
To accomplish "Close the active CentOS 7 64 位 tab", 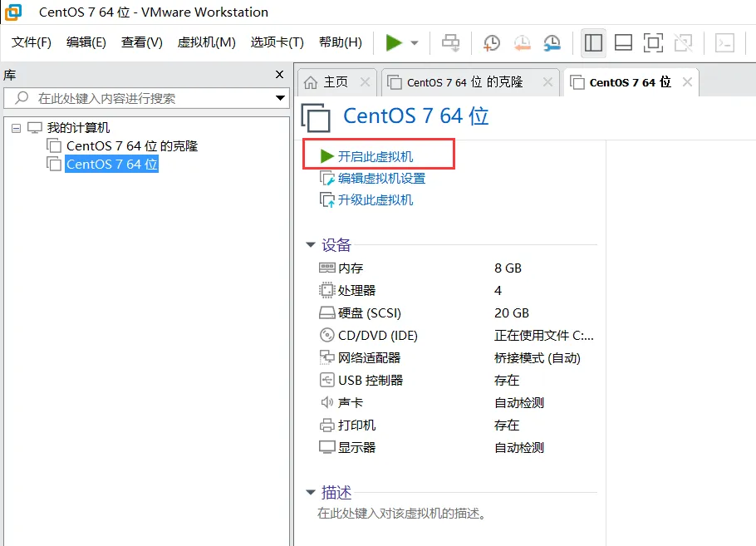I will [x=688, y=82].
